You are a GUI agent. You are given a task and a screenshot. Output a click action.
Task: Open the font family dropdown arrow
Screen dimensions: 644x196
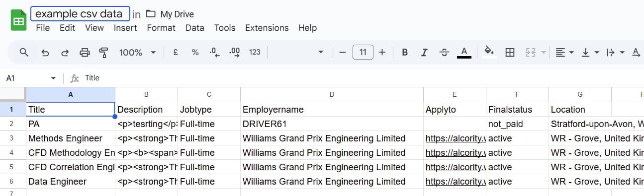tap(321, 52)
